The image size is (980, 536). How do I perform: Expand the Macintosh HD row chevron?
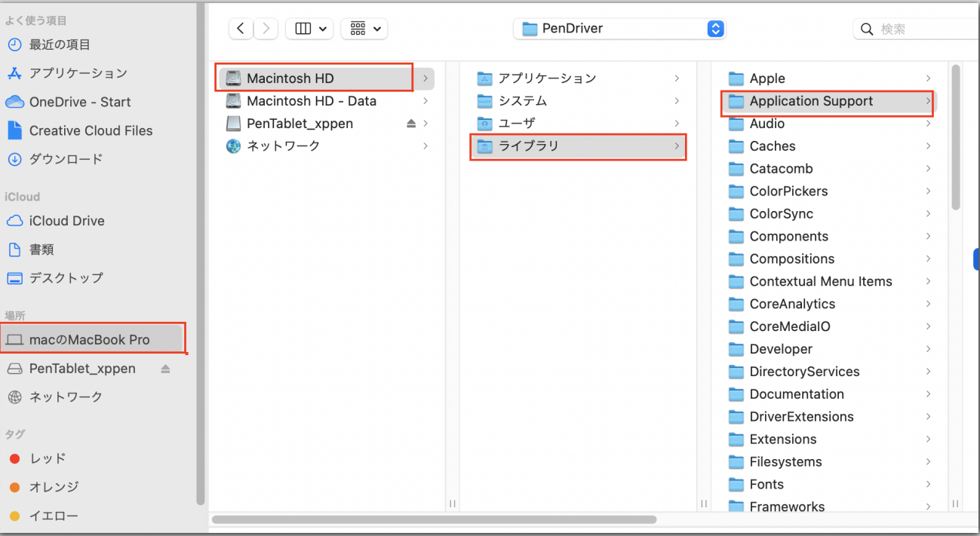coord(425,78)
